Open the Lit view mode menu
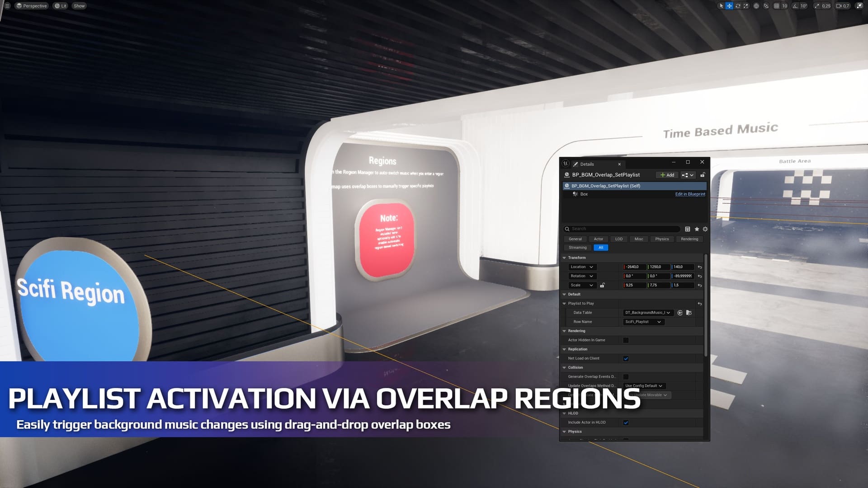The image size is (868, 488). coord(61,6)
